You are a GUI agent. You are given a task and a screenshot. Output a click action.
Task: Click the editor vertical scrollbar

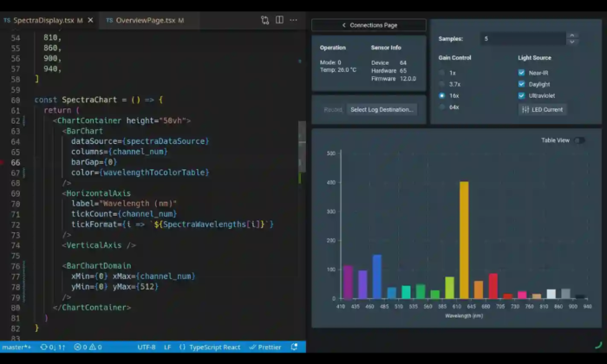[302, 147]
